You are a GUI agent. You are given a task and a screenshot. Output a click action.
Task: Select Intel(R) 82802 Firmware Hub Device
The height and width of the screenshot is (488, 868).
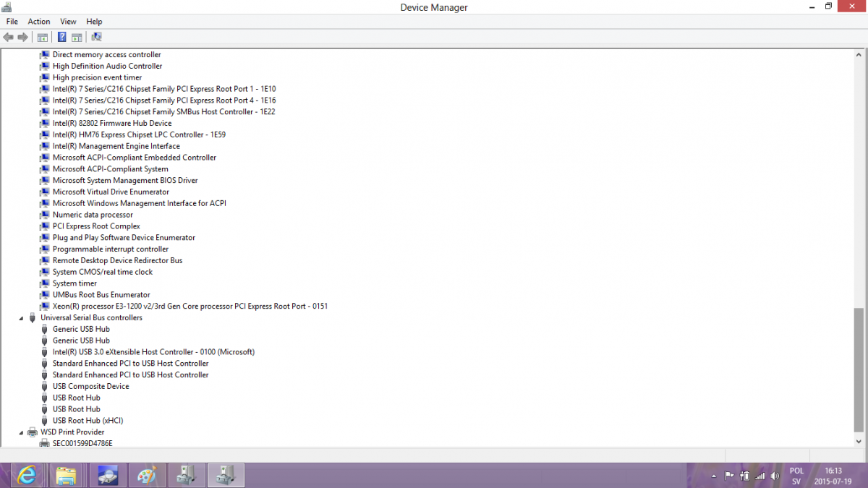112,123
